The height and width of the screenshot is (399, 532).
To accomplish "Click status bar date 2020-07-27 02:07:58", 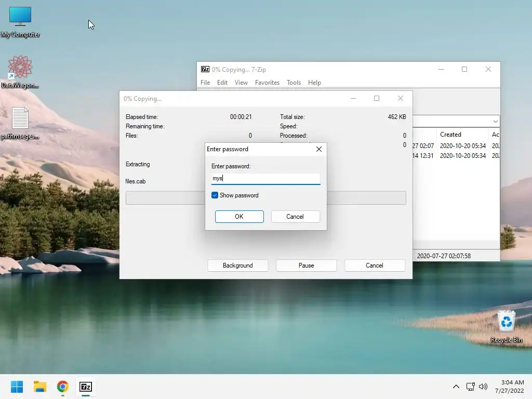I will [444, 256].
